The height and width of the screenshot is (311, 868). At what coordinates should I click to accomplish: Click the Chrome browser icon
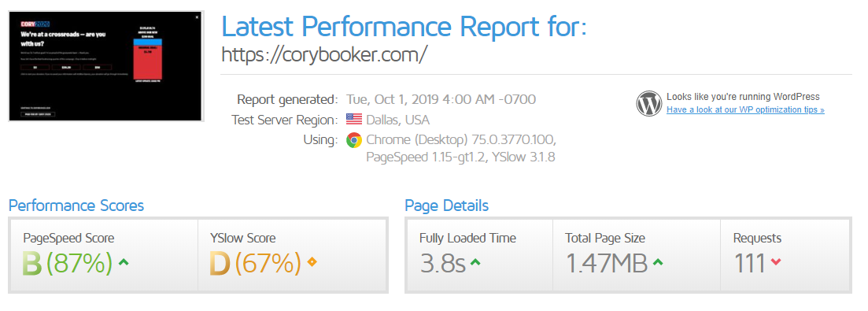(354, 140)
